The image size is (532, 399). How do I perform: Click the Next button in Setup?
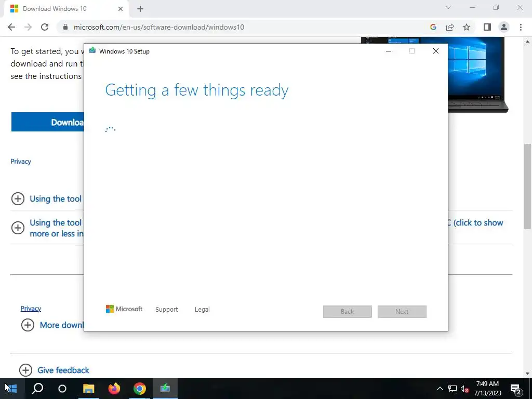click(x=402, y=312)
